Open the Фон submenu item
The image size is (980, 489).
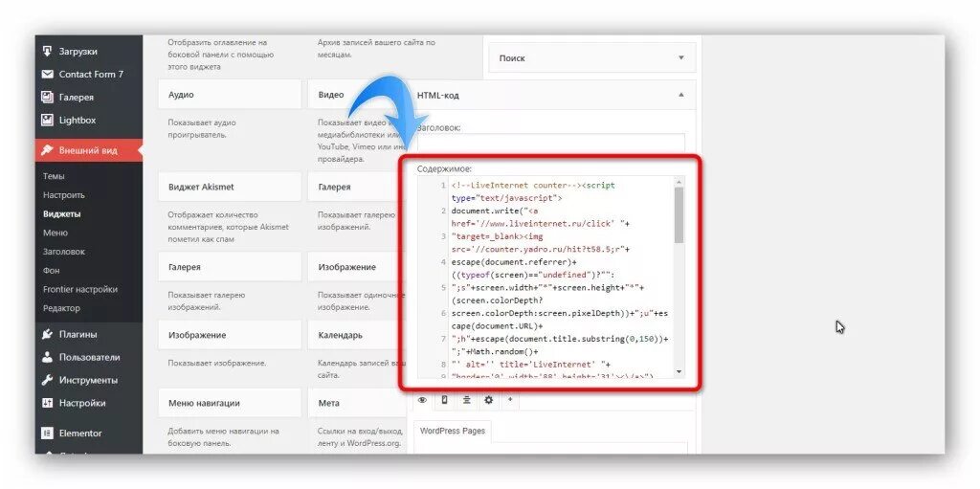tap(52, 270)
